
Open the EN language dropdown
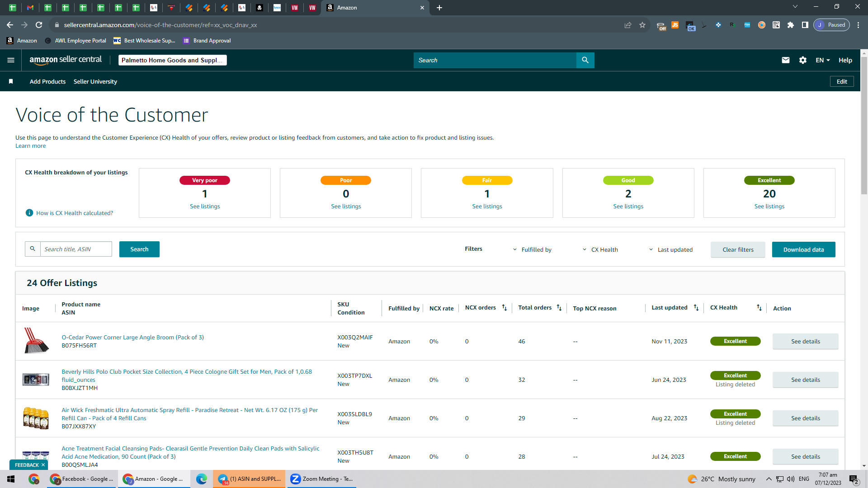coord(823,60)
